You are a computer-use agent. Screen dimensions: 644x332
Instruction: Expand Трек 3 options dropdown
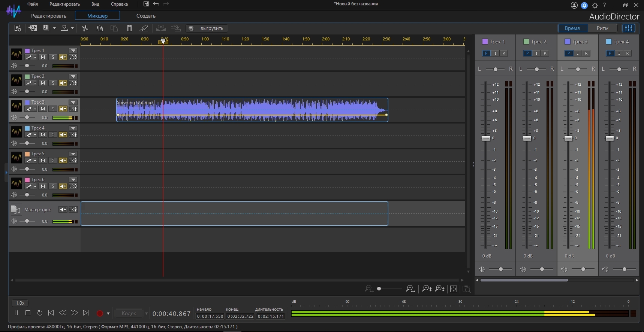[73, 102]
